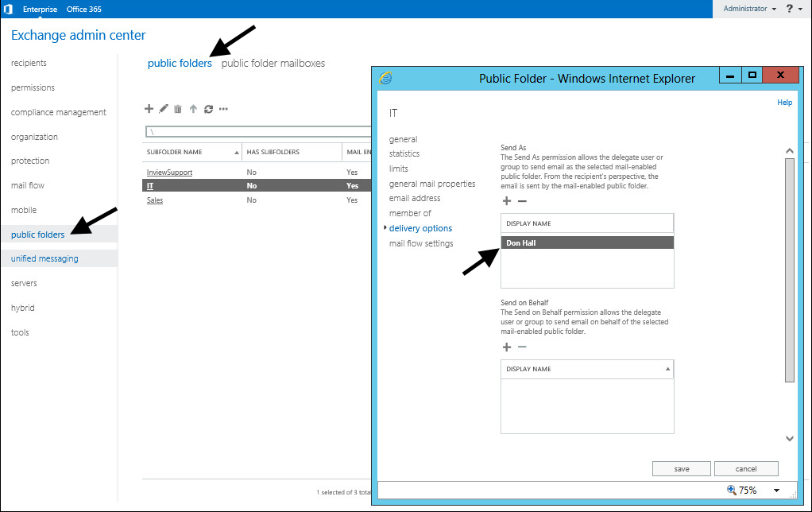Click Office 365 link in top bar
812x512 pixels.
[x=84, y=10]
